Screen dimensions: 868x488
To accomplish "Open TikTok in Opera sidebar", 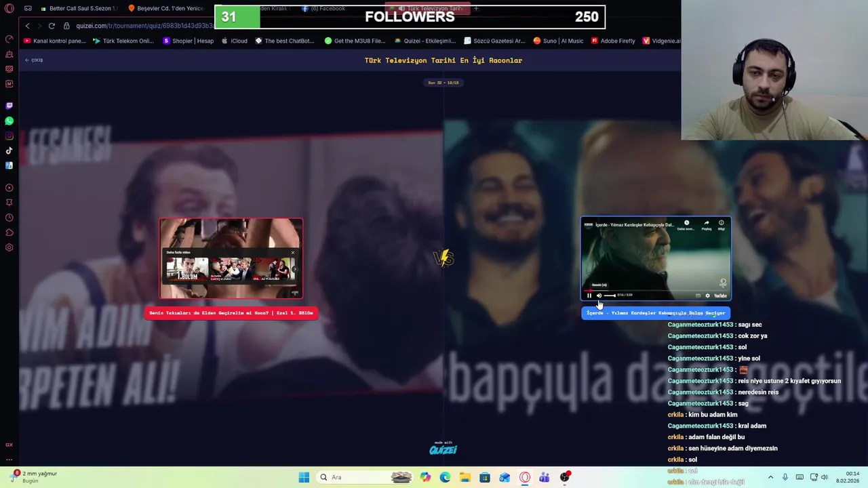I will click(9, 150).
